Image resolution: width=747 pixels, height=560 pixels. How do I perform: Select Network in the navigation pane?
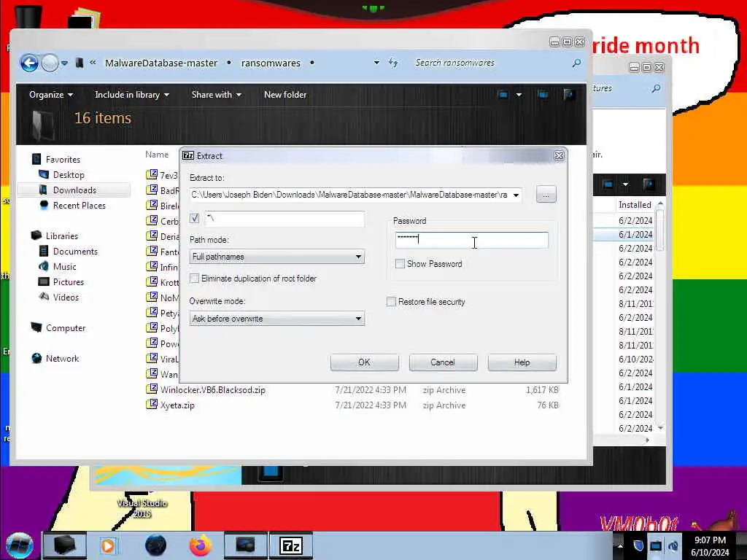pos(63,358)
